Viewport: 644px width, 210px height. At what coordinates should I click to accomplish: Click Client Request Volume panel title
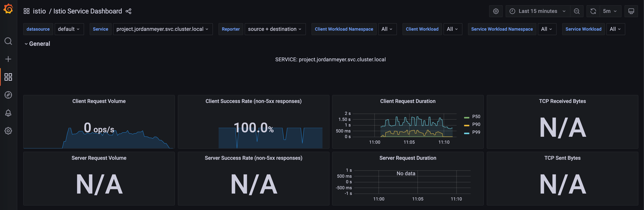(x=99, y=101)
